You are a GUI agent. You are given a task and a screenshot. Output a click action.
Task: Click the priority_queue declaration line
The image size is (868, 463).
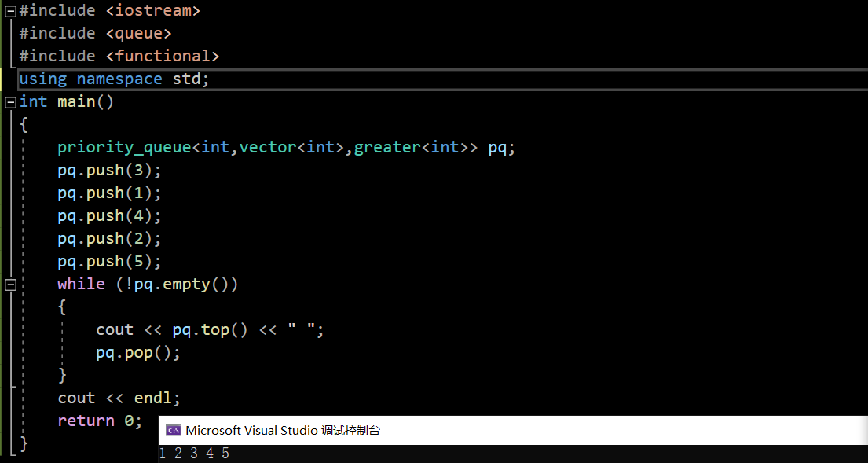coord(286,147)
